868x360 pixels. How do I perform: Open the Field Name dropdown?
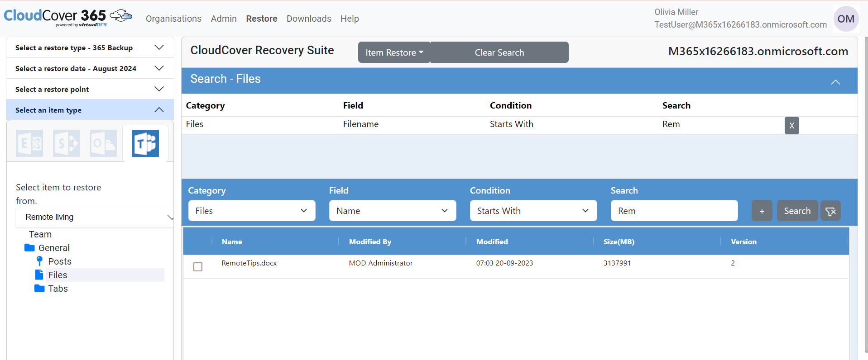393,211
